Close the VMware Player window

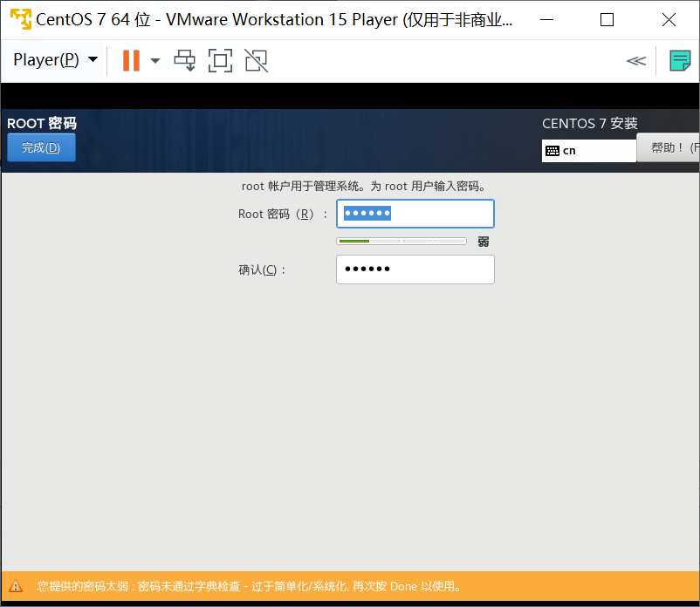coord(669,20)
